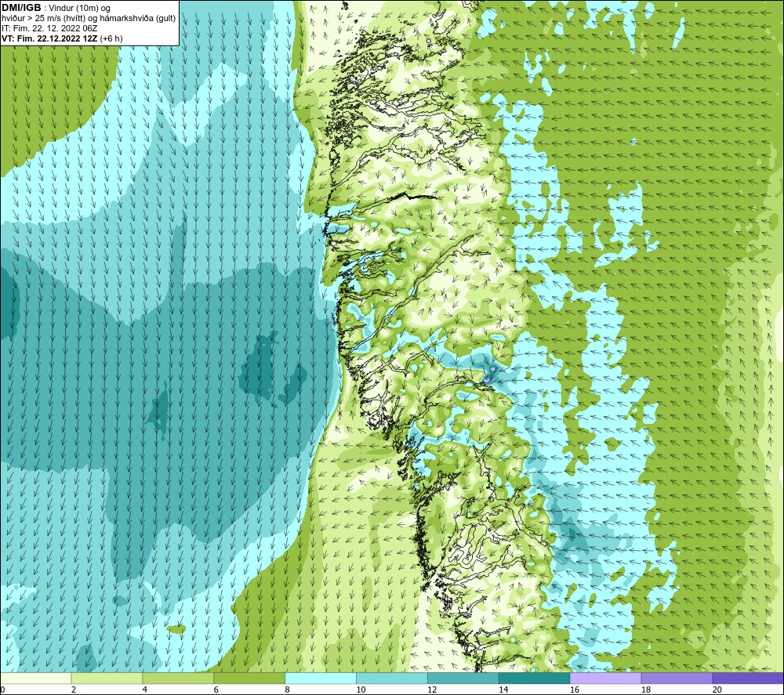This screenshot has width=784, height=695.
Task: Choose the dark teal 14–16 m/s legend swatch
Action: 534,678
